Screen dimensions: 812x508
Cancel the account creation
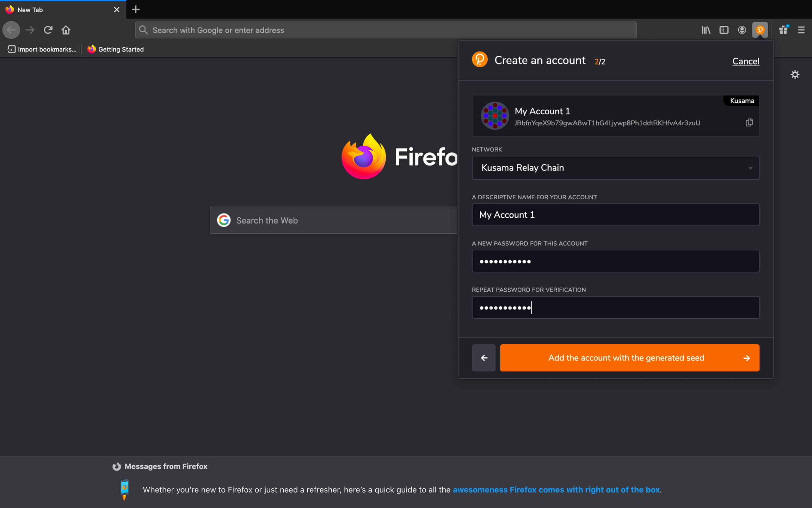[746, 61]
